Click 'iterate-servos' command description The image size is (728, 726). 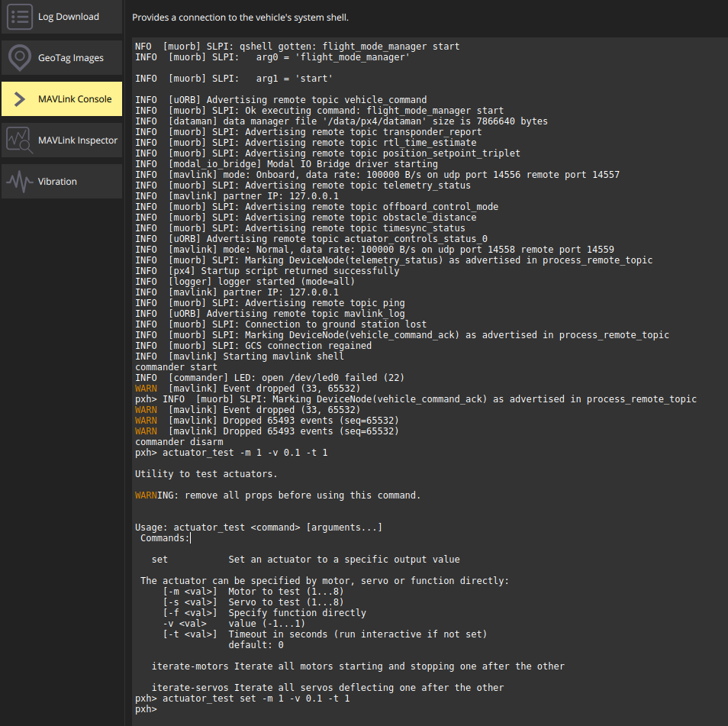click(x=328, y=687)
